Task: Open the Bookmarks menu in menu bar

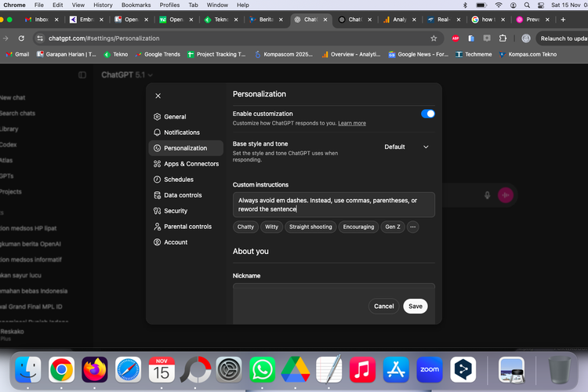Action: (136, 5)
